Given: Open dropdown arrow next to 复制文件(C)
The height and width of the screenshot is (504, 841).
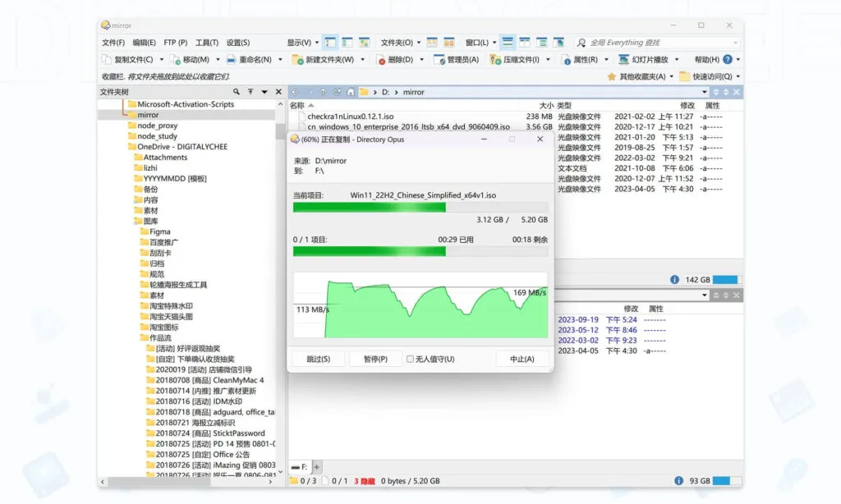Looking at the screenshot, I should (162, 60).
